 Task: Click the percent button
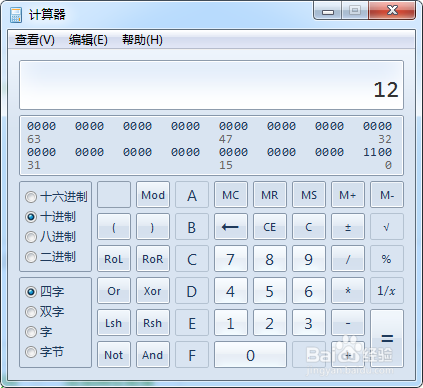tap(387, 259)
